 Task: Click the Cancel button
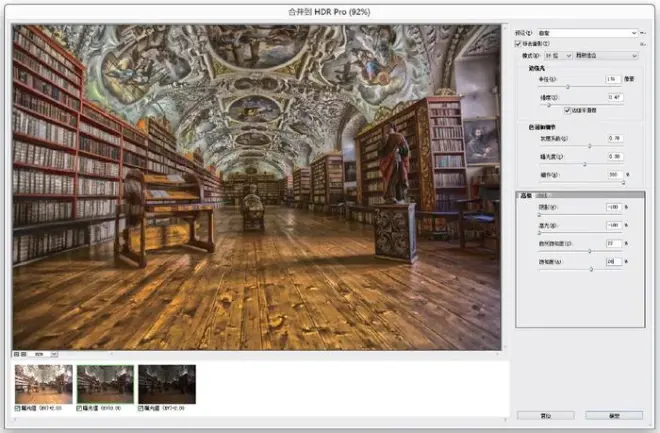pos(546,416)
